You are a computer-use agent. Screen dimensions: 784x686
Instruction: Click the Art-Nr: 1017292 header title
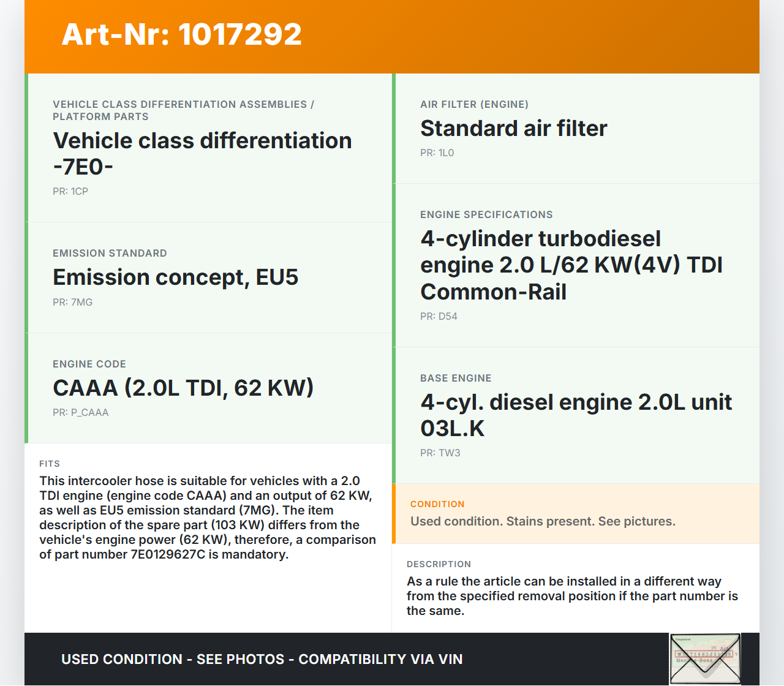181,34
